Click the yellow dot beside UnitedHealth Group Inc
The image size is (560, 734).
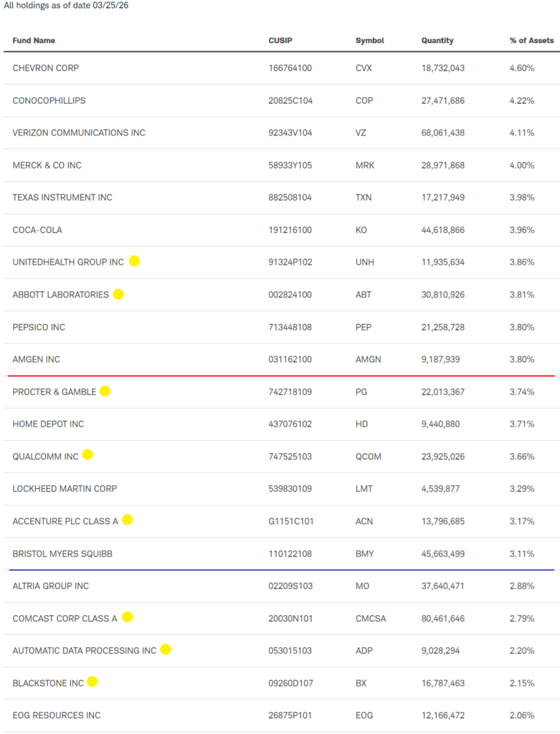click(134, 262)
